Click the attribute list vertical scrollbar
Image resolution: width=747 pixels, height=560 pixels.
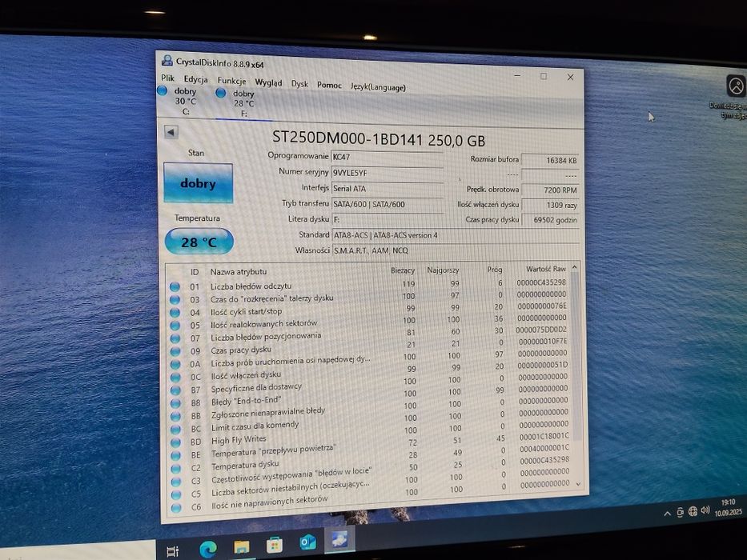point(576,357)
